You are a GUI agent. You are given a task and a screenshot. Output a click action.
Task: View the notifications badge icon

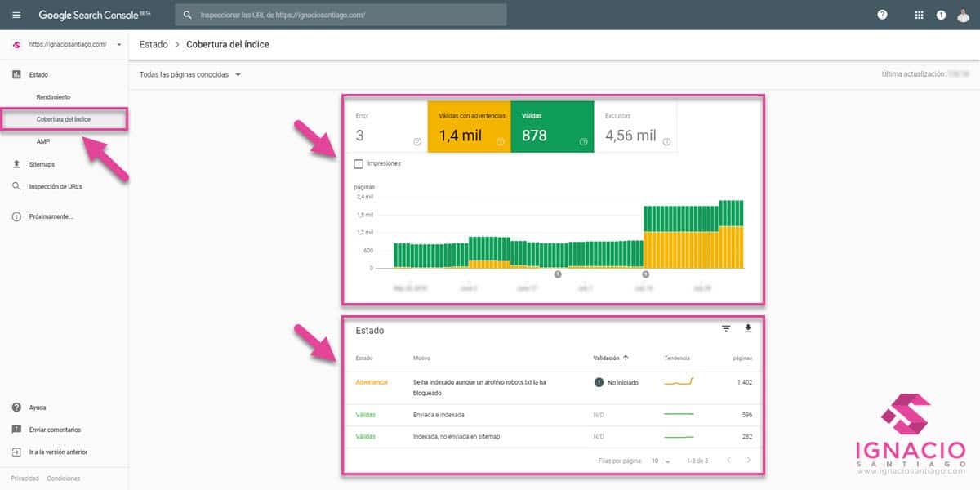coord(941,15)
